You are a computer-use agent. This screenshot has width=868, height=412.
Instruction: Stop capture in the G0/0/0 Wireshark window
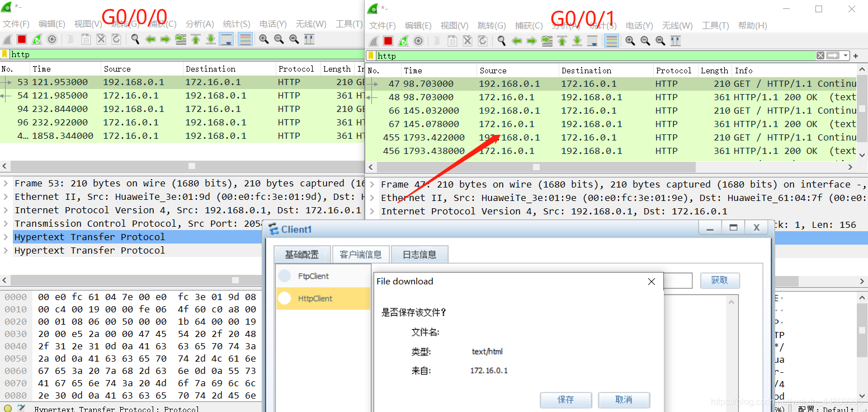(22, 39)
